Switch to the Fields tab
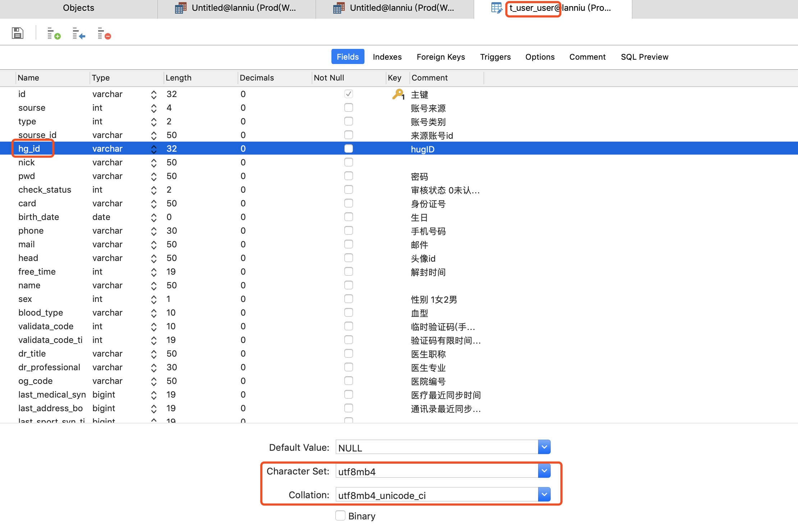This screenshot has height=532, width=798. pyautogui.click(x=348, y=57)
